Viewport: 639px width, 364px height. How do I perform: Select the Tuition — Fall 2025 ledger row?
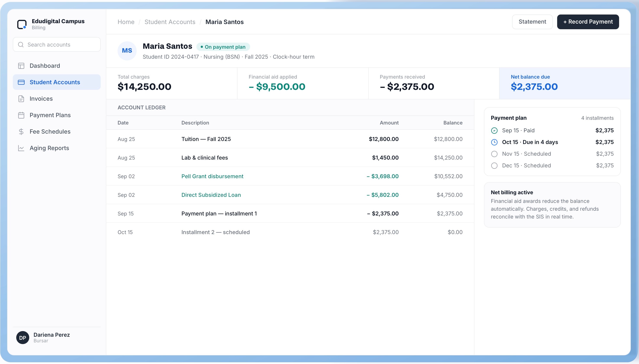pyautogui.click(x=290, y=139)
